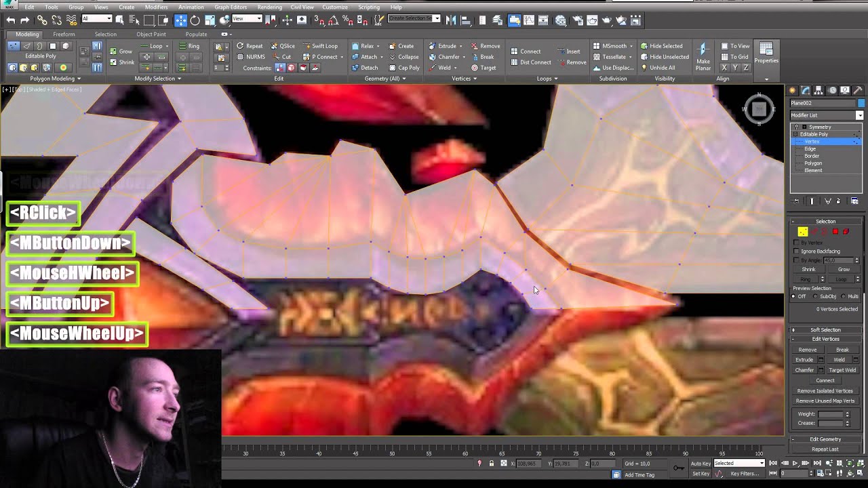868x488 pixels.
Task: Select the Select and Link tool
Action: click(42, 20)
